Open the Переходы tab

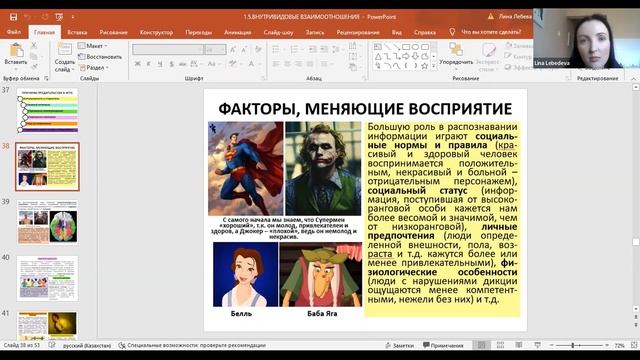198,32
